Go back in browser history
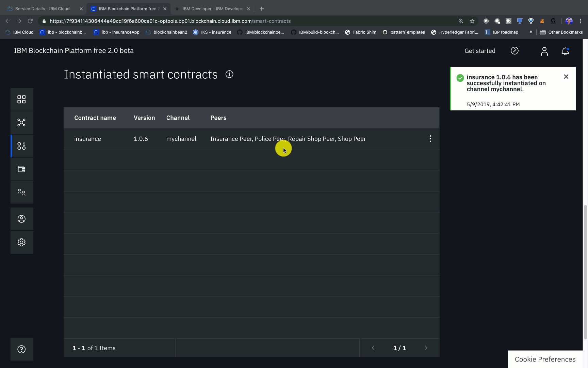This screenshot has height=368, width=588. tap(8, 21)
